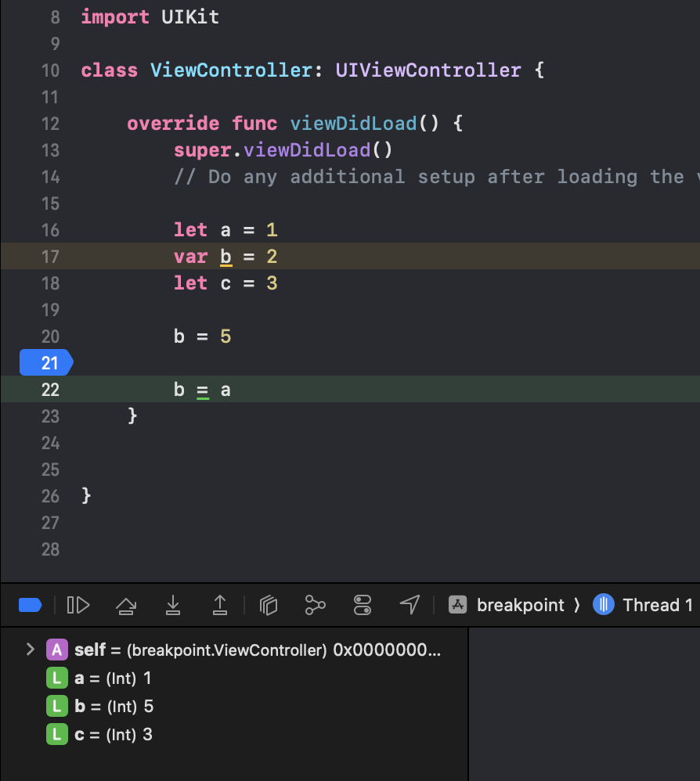Open the Debug Memory Graph tool

[x=315, y=605]
